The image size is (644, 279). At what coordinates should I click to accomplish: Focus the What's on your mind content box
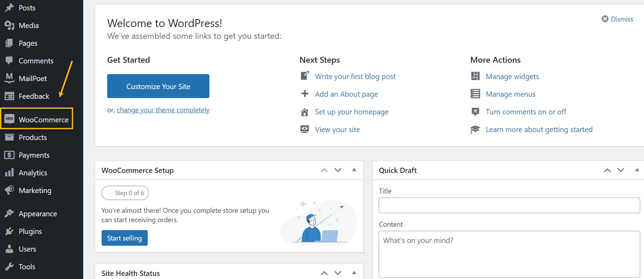pyautogui.click(x=509, y=254)
